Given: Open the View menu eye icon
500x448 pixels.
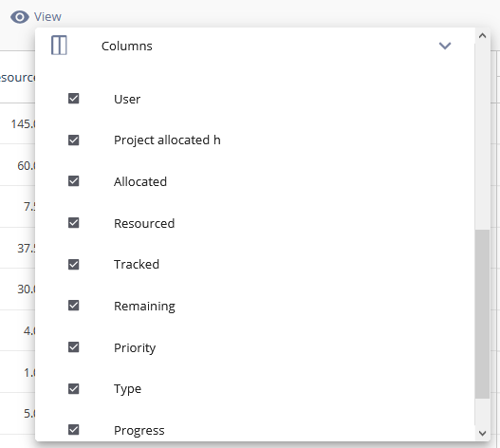Looking at the screenshot, I should pyautogui.click(x=20, y=17).
